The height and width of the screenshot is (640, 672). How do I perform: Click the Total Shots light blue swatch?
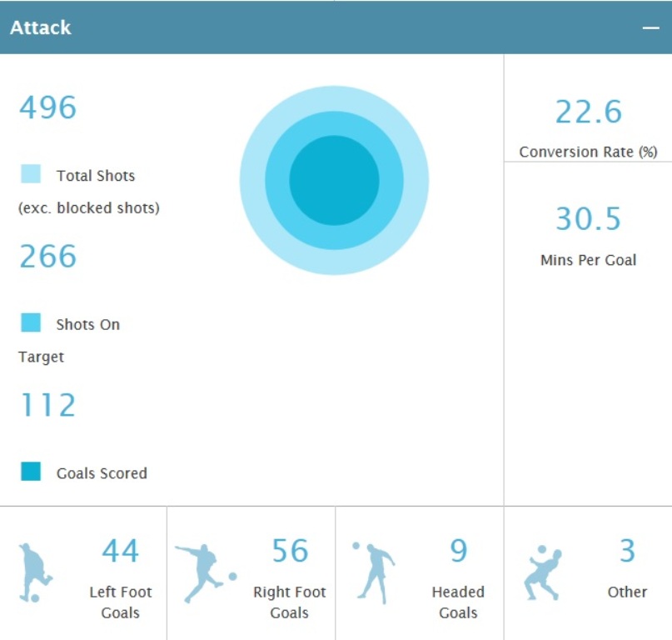(31, 174)
